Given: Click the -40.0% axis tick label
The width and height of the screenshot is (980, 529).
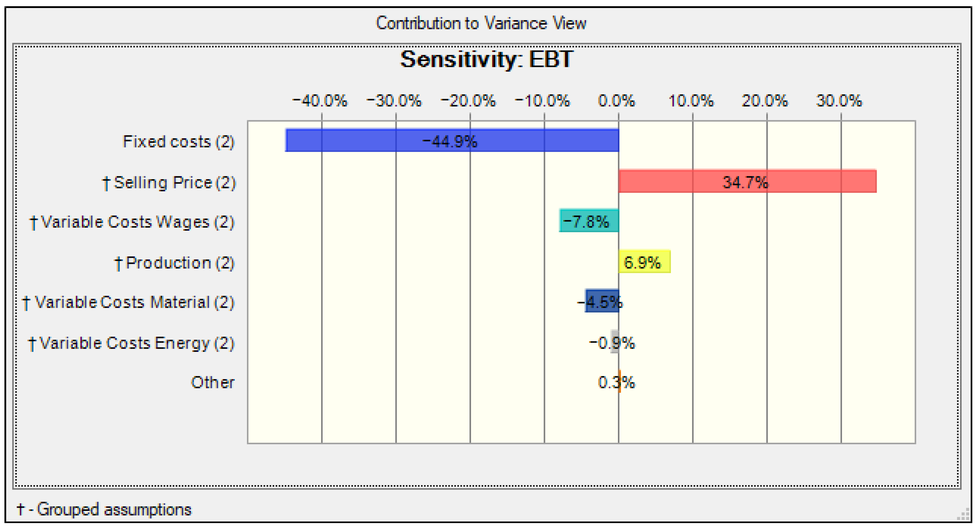Looking at the screenshot, I should point(319,101).
